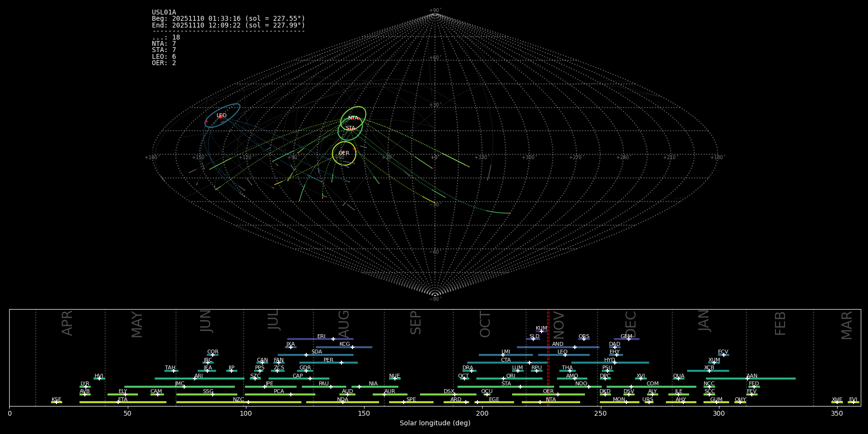Click the GEM shower label in timeline
Image resolution: width=868 pixels, height=434 pixels.
click(626, 337)
